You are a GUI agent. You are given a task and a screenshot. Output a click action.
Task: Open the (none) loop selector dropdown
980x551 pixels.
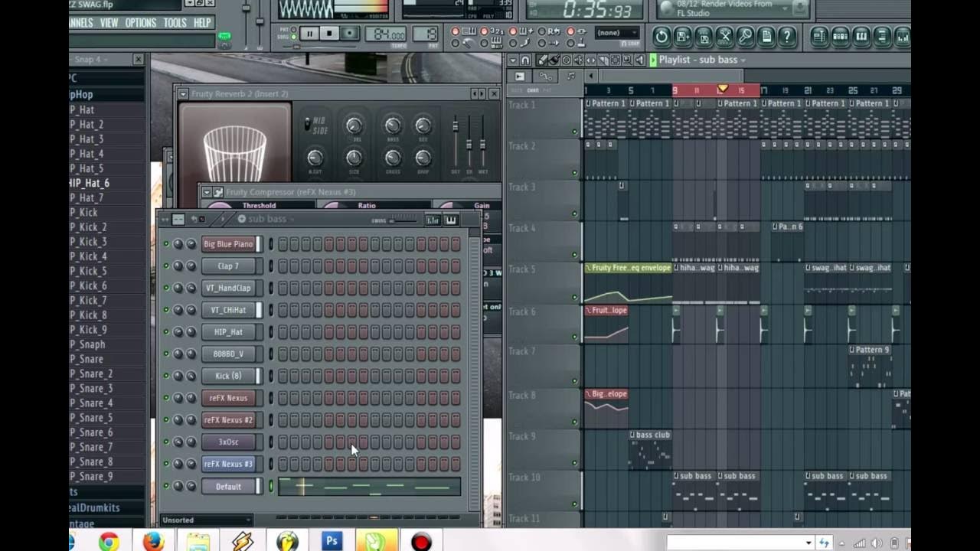click(617, 33)
